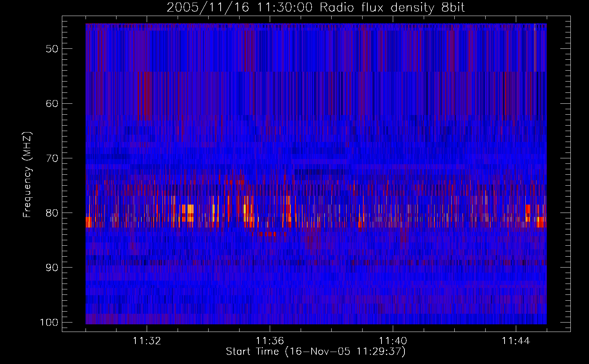
Task: Click the frequency axis value '100'
Action: coord(49,323)
